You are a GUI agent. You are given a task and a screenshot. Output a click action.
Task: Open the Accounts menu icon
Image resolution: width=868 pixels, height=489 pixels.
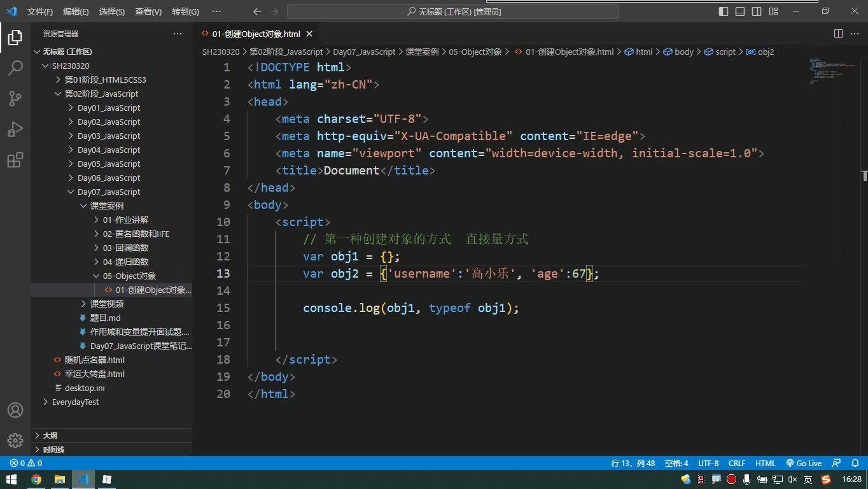click(x=15, y=410)
